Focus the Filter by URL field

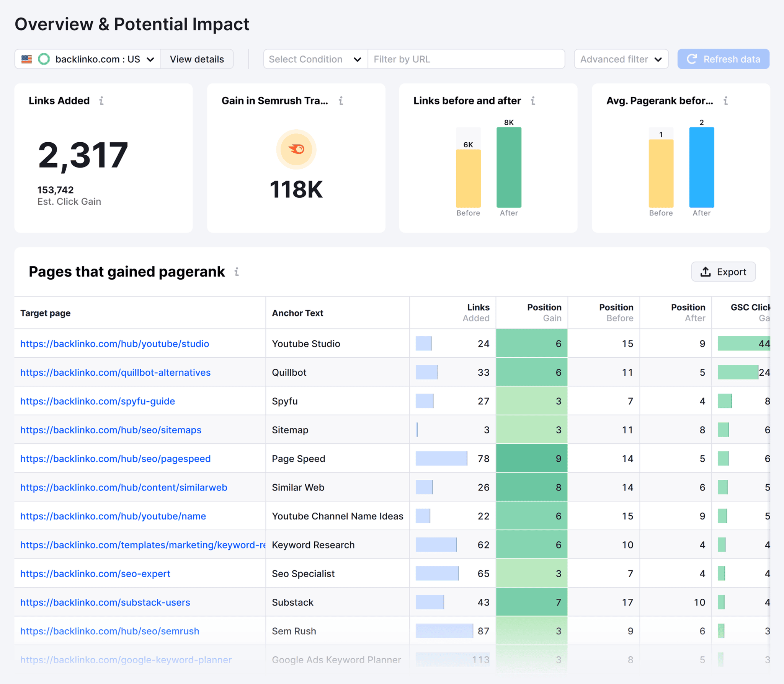[x=466, y=59]
